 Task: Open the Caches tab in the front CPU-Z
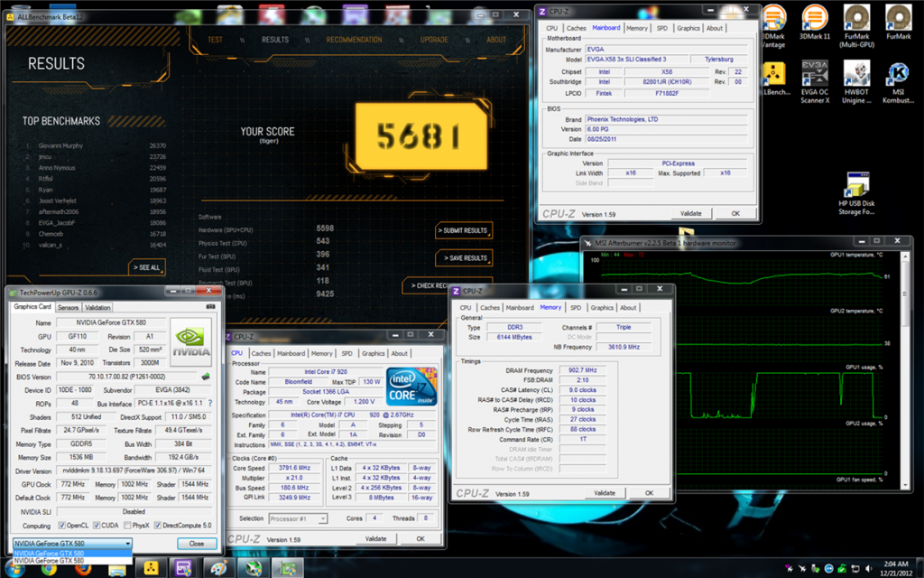[261, 353]
